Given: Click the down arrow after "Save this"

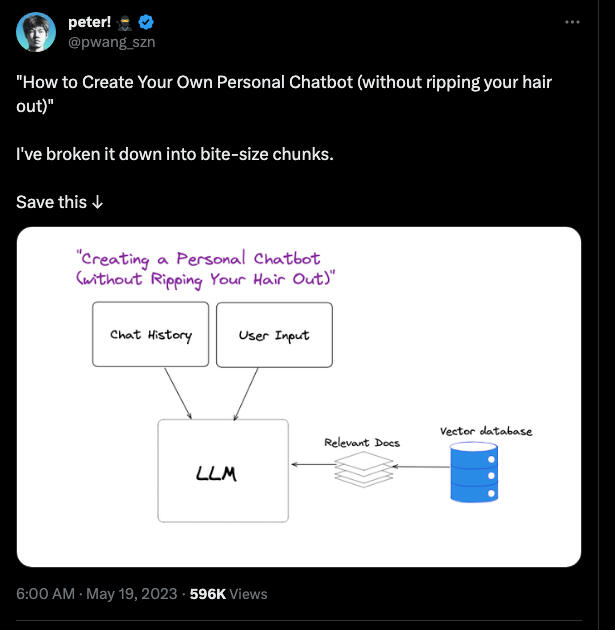Looking at the screenshot, I should (x=97, y=202).
